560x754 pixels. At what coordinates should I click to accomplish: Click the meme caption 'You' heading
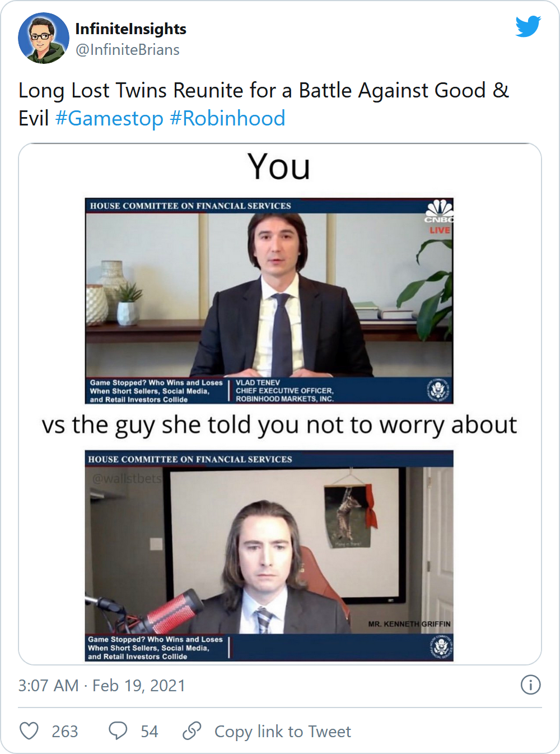(x=279, y=167)
